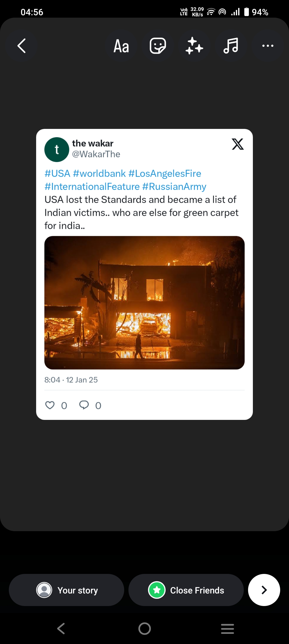Image resolution: width=289 pixels, height=644 pixels.
Task: Share to Your story
Action: click(x=67, y=590)
